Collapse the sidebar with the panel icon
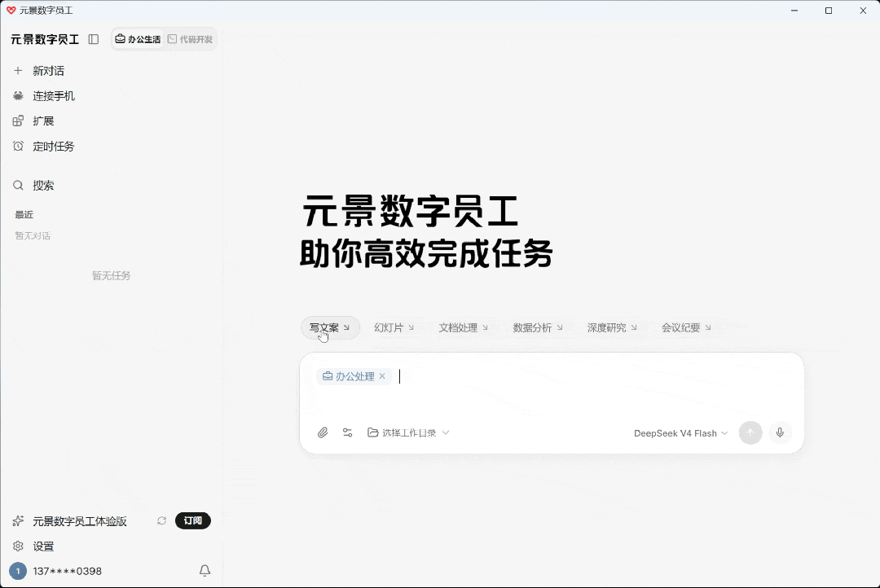The image size is (880, 588). pos(94,39)
